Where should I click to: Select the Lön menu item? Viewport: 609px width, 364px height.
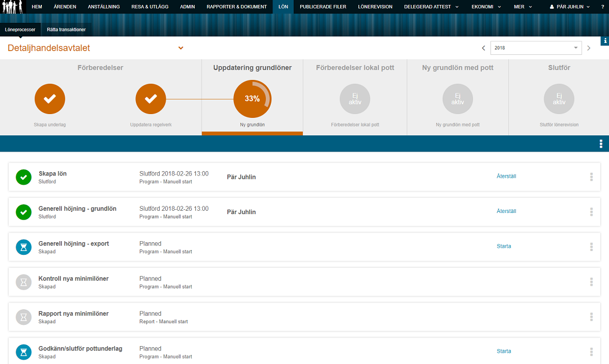283,7
